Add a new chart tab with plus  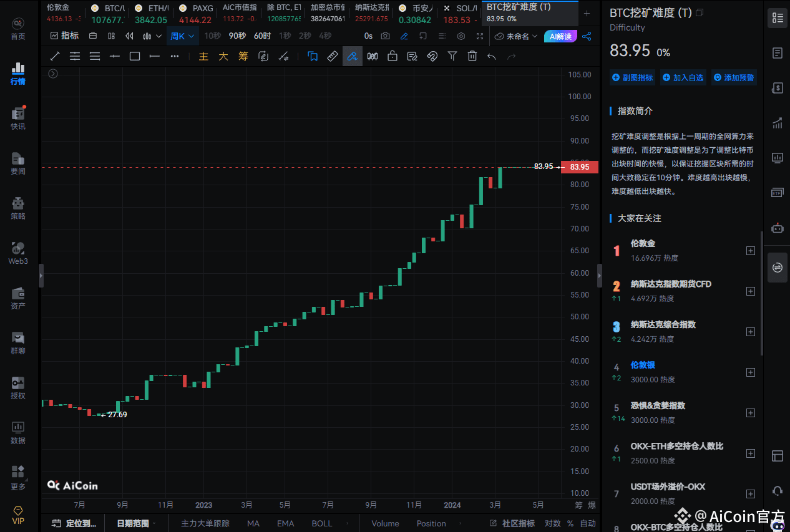pos(587,13)
